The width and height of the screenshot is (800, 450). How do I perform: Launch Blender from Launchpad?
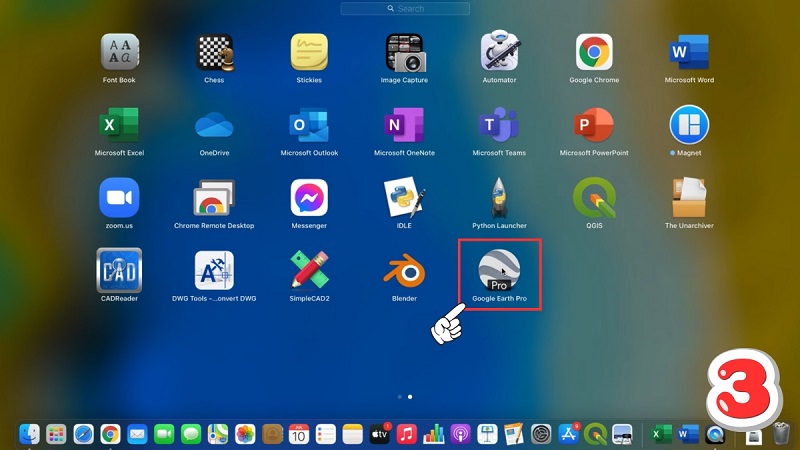tap(404, 270)
